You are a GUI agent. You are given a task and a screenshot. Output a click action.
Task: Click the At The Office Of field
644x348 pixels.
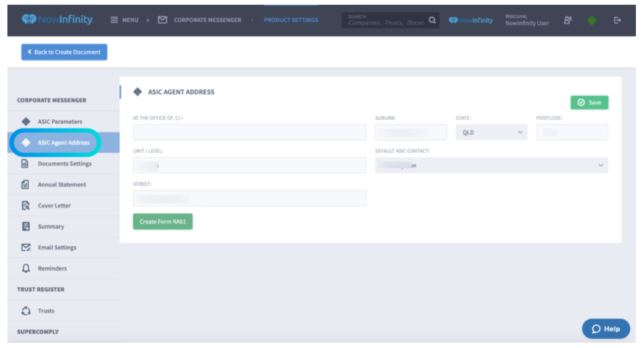click(249, 132)
